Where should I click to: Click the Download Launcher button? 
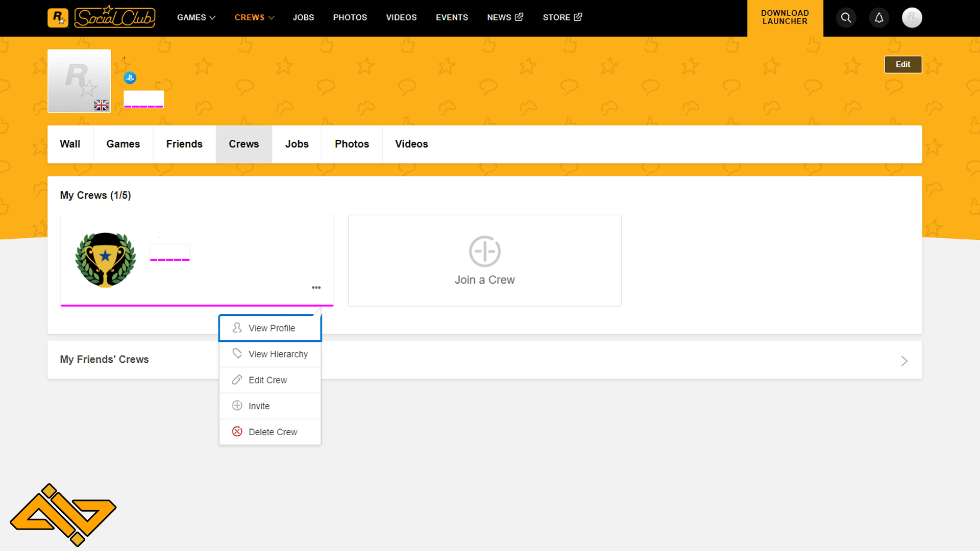(785, 18)
